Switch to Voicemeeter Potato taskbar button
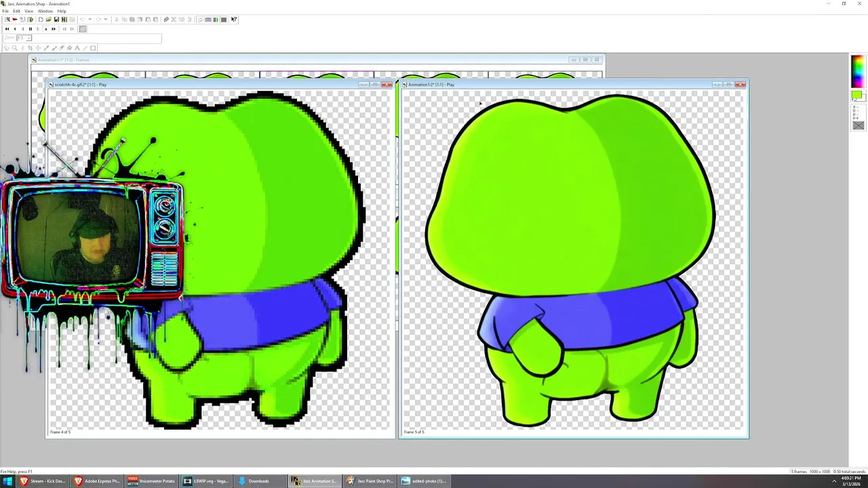The width and height of the screenshot is (868, 488). tap(151, 481)
